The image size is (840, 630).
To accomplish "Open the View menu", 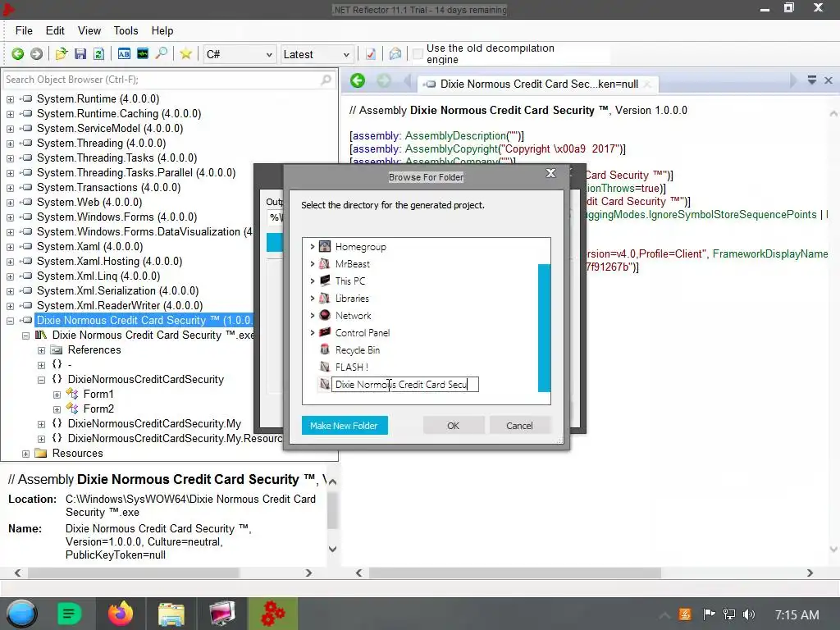I will pos(89,30).
